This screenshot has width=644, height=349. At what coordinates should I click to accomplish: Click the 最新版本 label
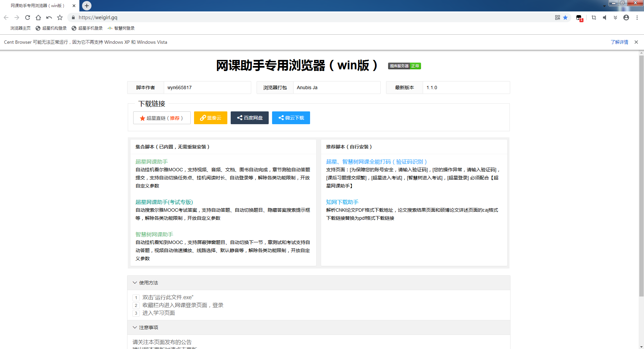click(x=405, y=88)
